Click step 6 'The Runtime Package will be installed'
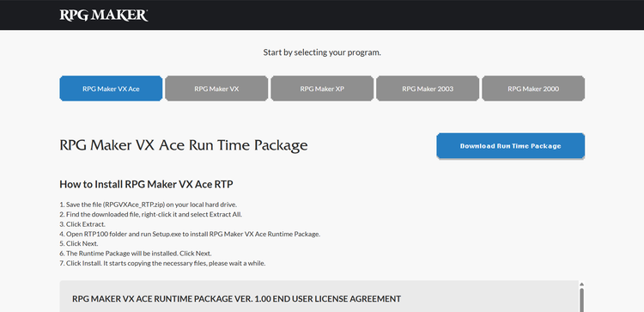The height and width of the screenshot is (312, 644). pos(136,254)
